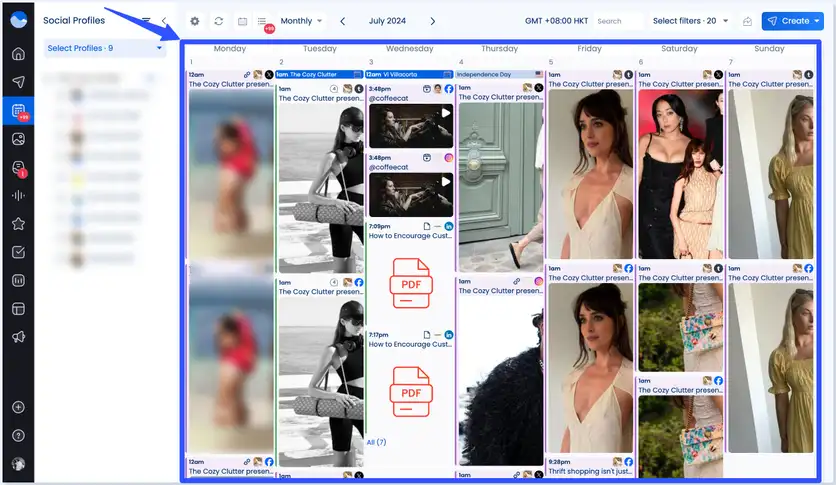Click the paper plane publish icon in sidebar
The width and height of the screenshot is (836, 485).
17,82
